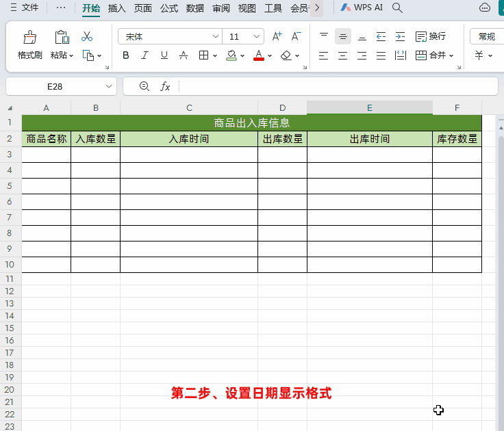
Task: Open the font size dropdown (11)
Action: click(x=257, y=36)
